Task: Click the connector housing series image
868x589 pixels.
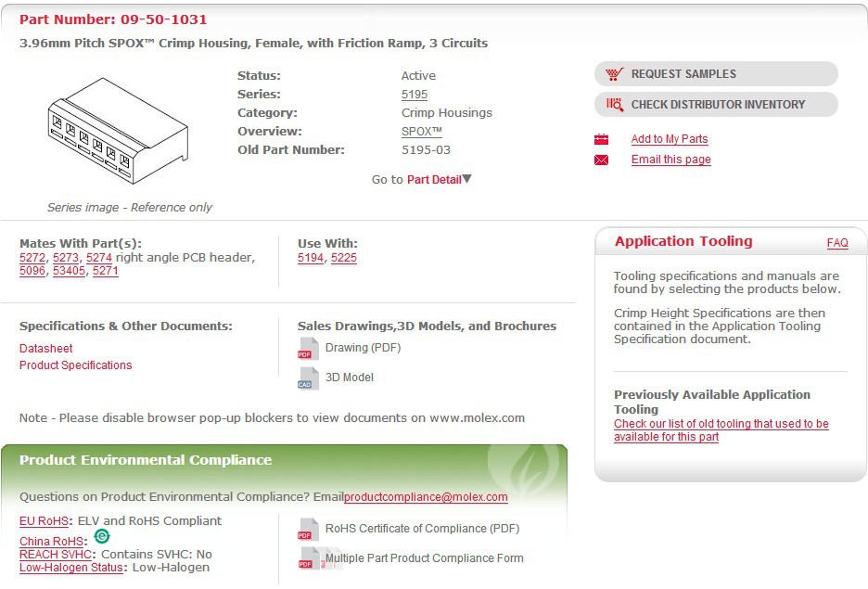Action: (x=119, y=131)
